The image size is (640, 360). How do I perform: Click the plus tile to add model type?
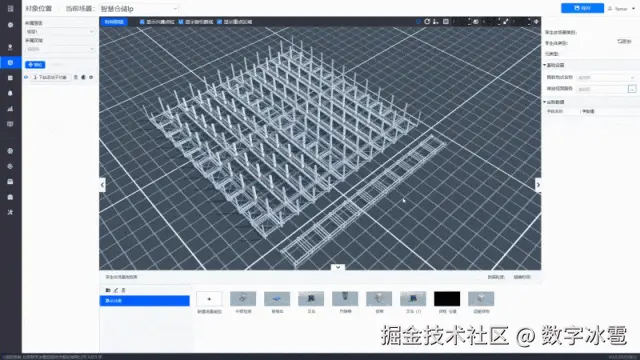(x=209, y=299)
